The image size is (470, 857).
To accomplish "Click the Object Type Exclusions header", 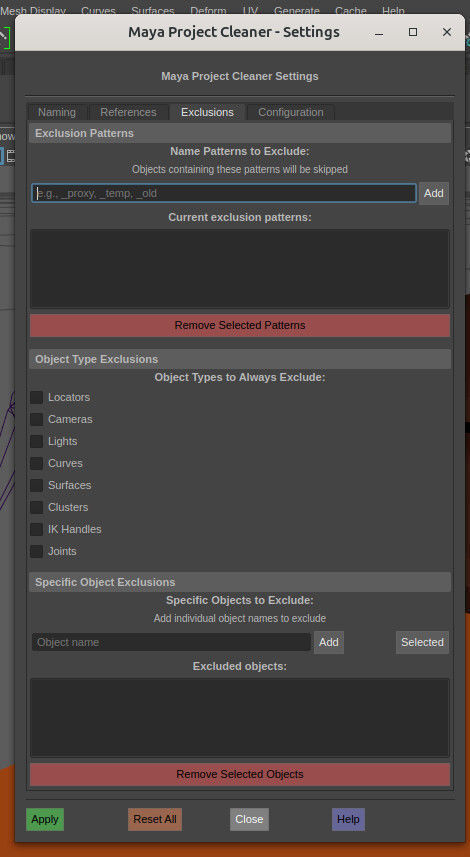I will pyautogui.click(x=240, y=359).
